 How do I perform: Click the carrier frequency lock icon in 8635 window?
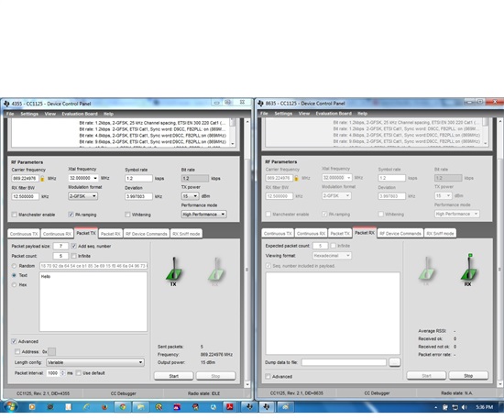pos(296,178)
